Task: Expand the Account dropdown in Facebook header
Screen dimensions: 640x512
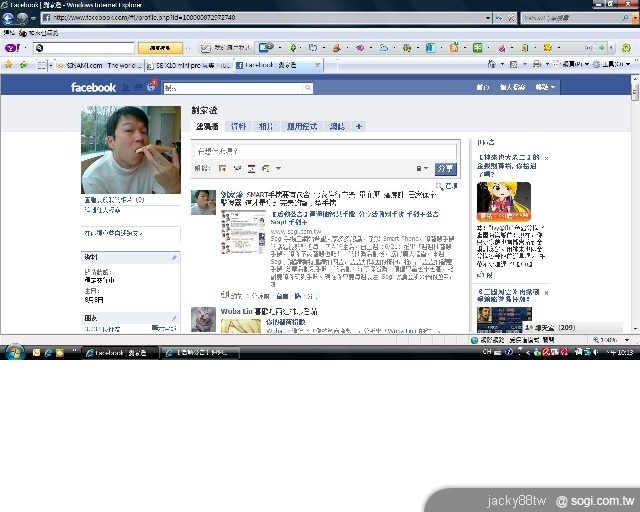Action: point(545,87)
